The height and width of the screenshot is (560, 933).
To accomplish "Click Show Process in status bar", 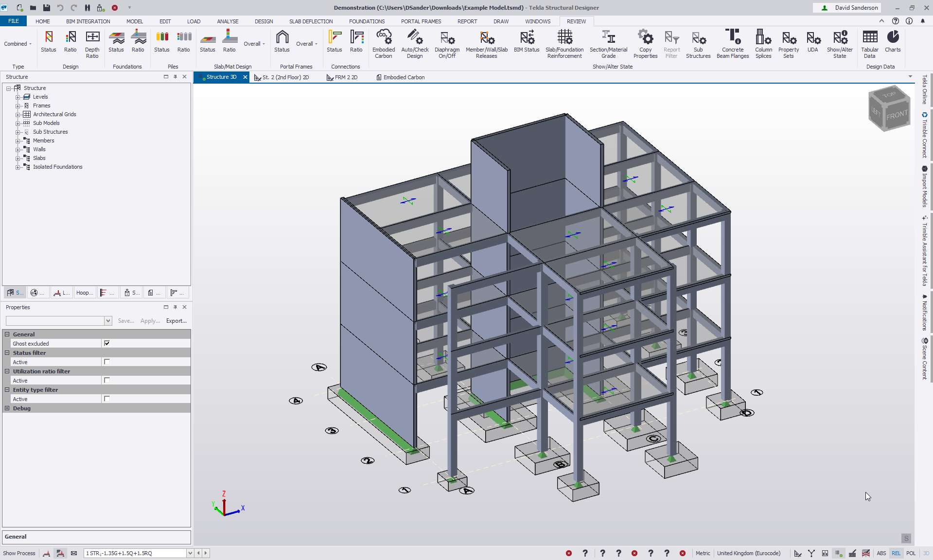I will click(19, 553).
